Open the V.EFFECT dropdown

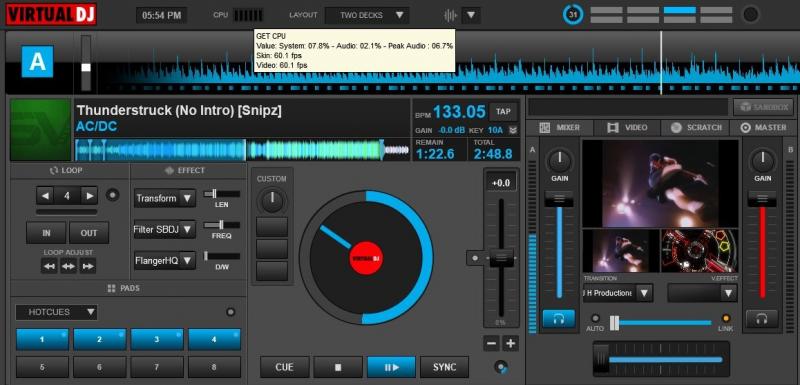click(703, 293)
